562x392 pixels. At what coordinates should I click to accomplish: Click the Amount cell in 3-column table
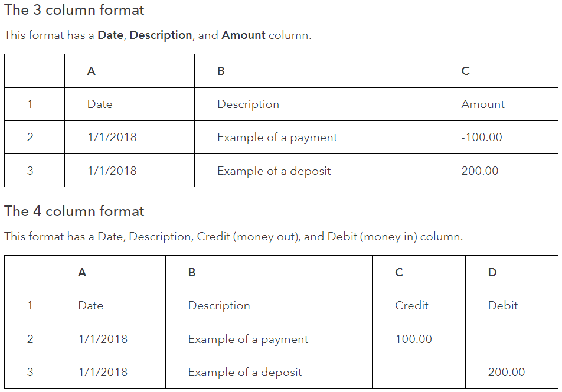pos(498,104)
